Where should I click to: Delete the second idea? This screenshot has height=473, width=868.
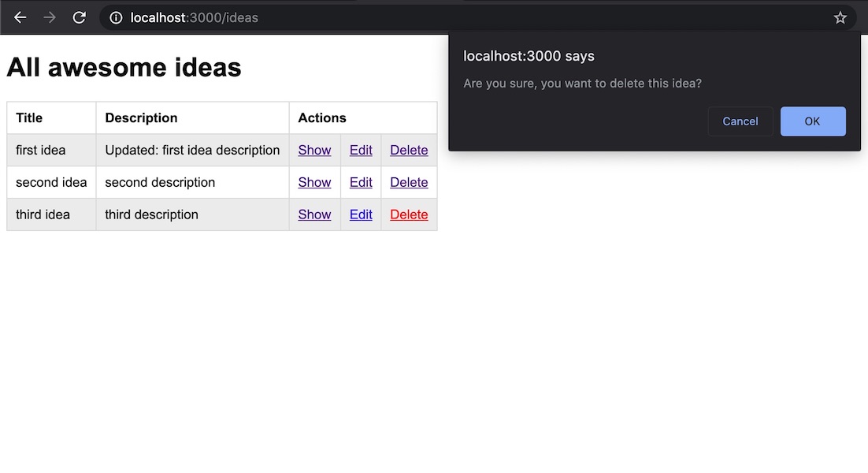pyautogui.click(x=409, y=182)
